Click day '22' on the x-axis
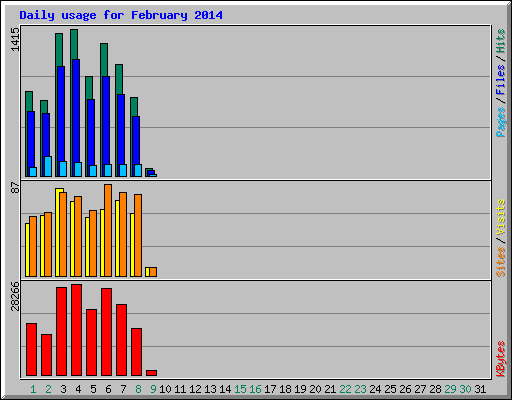 point(345,389)
